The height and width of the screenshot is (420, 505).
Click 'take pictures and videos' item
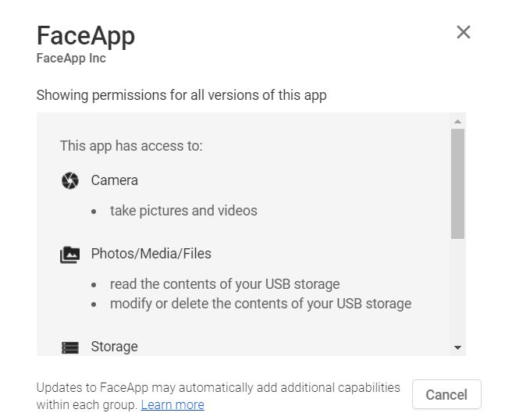pyautogui.click(x=183, y=211)
